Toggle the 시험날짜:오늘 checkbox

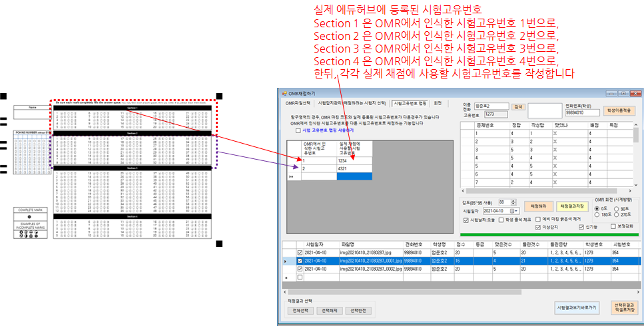point(466,221)
